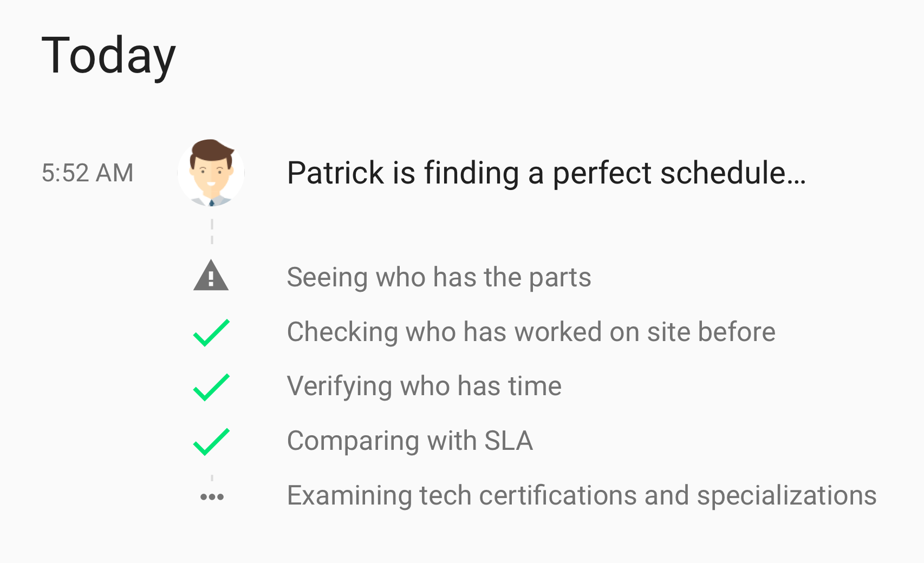Click the warning triangle beside 'Seeing who has the parts'
This screenshot has width=924, height=563.
(x=211, y=277)
